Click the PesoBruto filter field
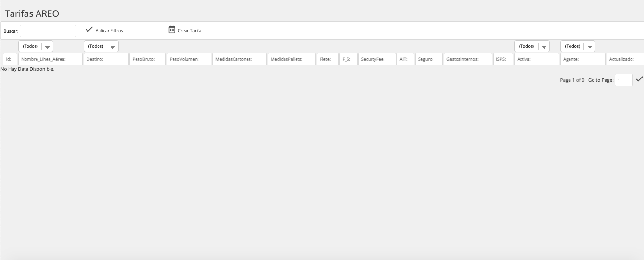 pos(148,59)
